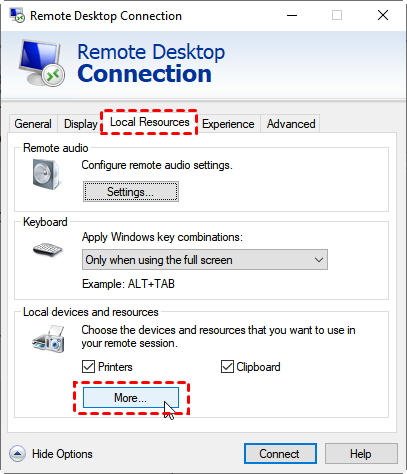Click the Remote Desktop title bar icon
The height and width of the screenshot is (474, 407).
tap(17, 15)
